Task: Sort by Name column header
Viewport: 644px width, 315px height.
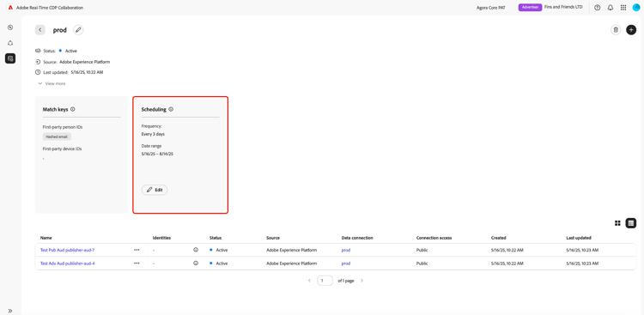Action: 46,238
